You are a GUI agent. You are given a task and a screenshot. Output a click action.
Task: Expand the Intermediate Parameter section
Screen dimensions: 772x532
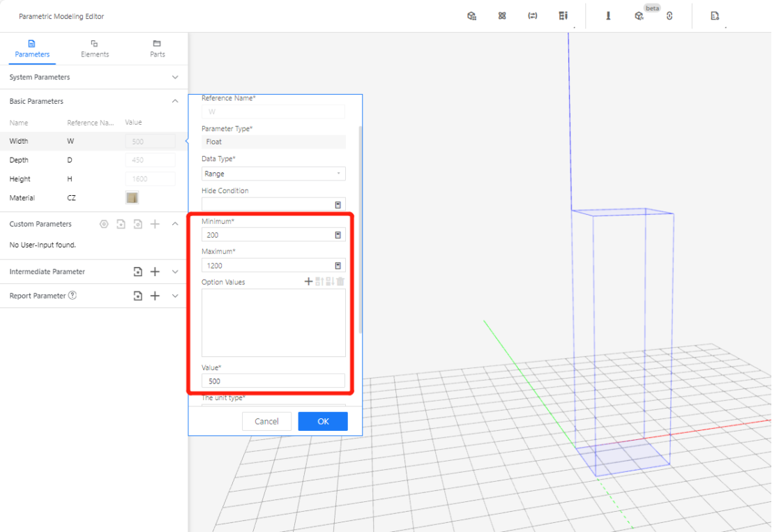pyautogui.click(x=175, y=272)
